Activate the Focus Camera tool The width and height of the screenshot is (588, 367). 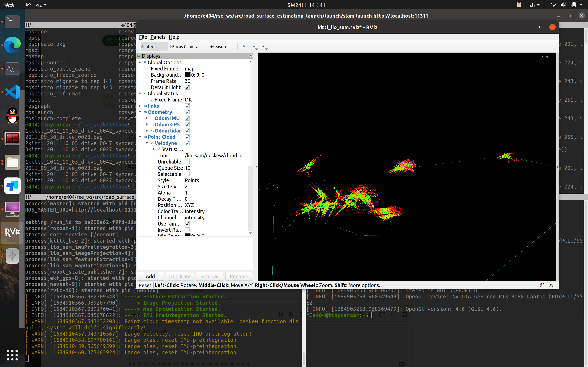[x=185, y=46]
